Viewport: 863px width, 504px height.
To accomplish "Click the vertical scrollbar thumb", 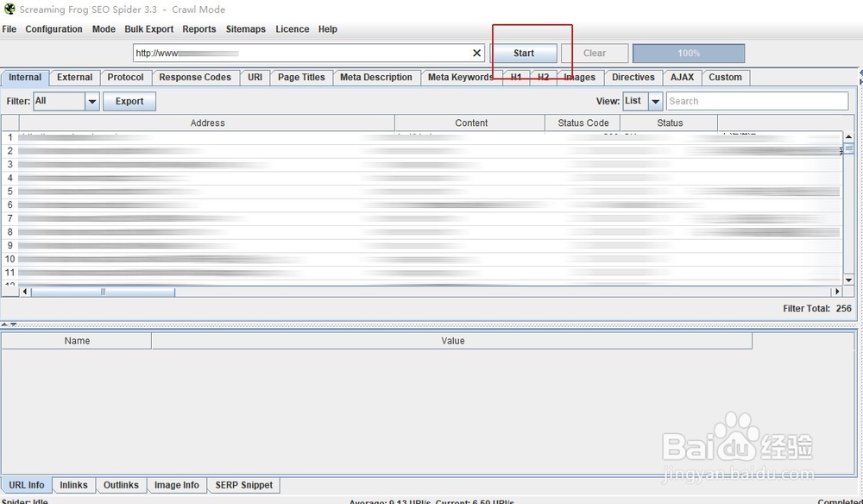I will (848, 148).
